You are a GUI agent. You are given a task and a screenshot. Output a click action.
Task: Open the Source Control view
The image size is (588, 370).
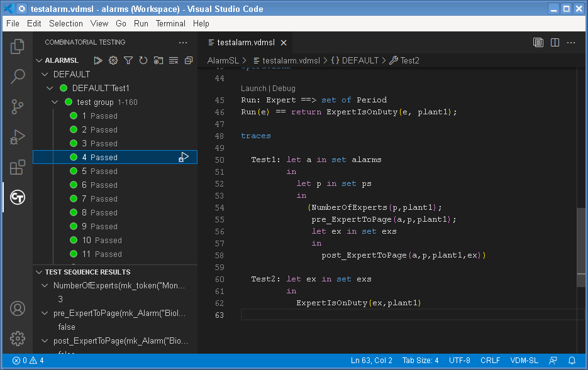point(18,107)
